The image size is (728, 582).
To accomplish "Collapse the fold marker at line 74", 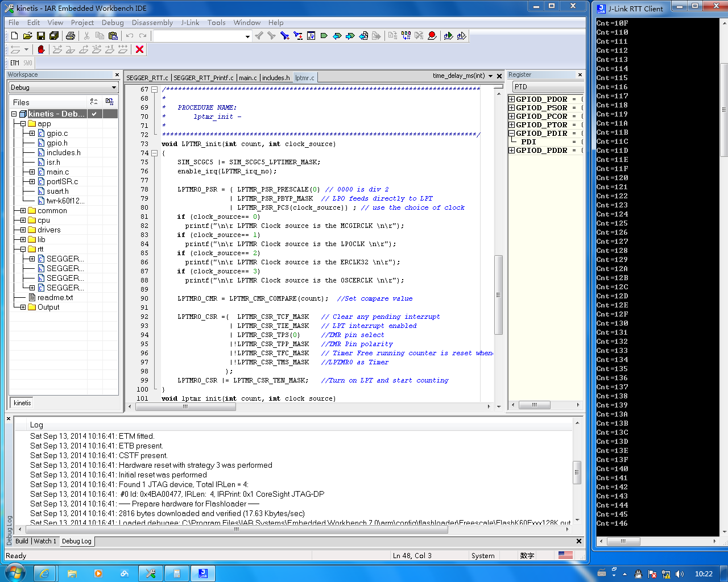I will [x=154, y=153].
